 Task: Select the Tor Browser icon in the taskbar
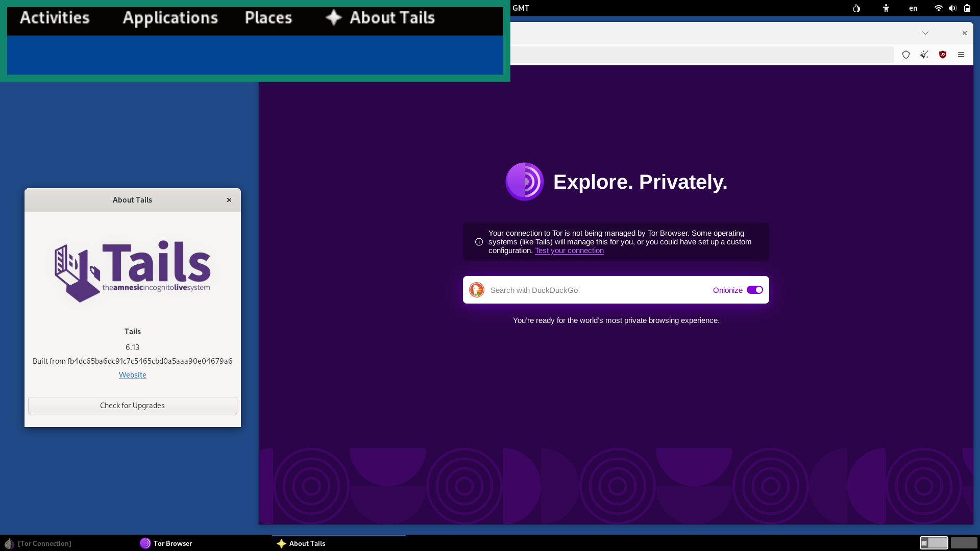(x=145, y=543)
